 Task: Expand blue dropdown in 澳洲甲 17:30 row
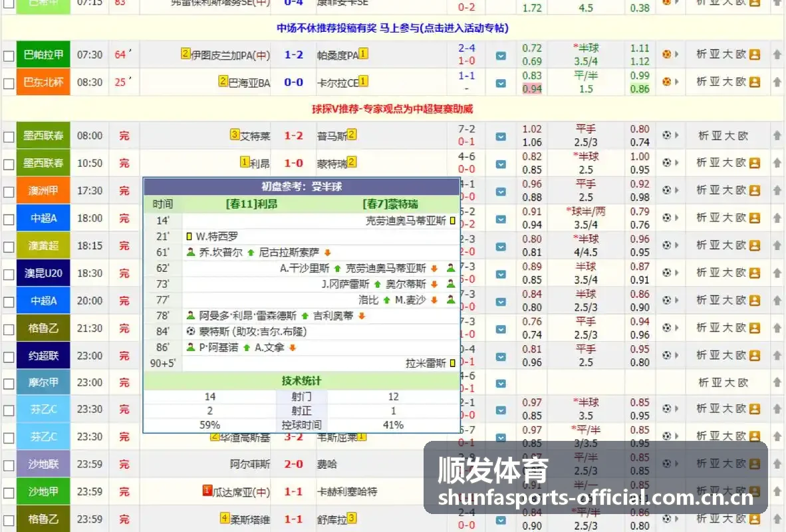coord(500,192)
